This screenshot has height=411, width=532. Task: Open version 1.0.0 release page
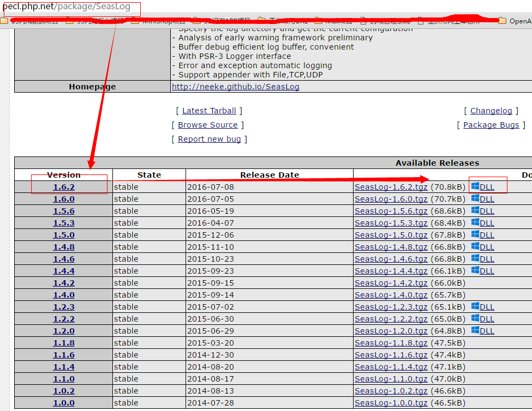coord(64,403)
